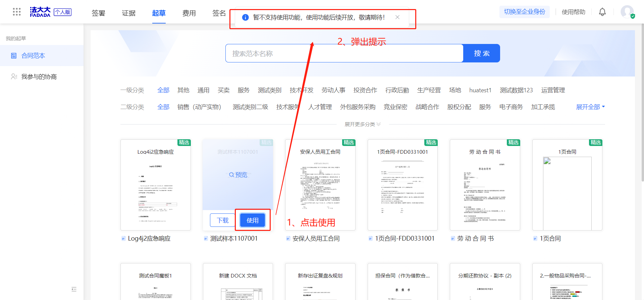Open the 测试合同魔板1 template thumbnail
The height and width of the screenshot is (300, 644).
pyautogui.click(x=156, y=282)
